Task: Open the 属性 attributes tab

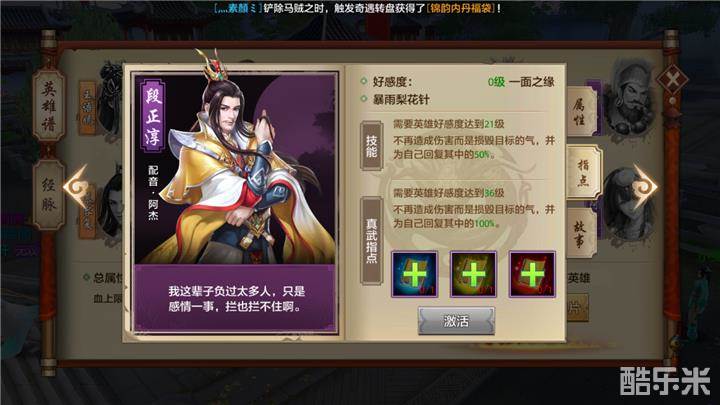Action: [x=581, y=112]
